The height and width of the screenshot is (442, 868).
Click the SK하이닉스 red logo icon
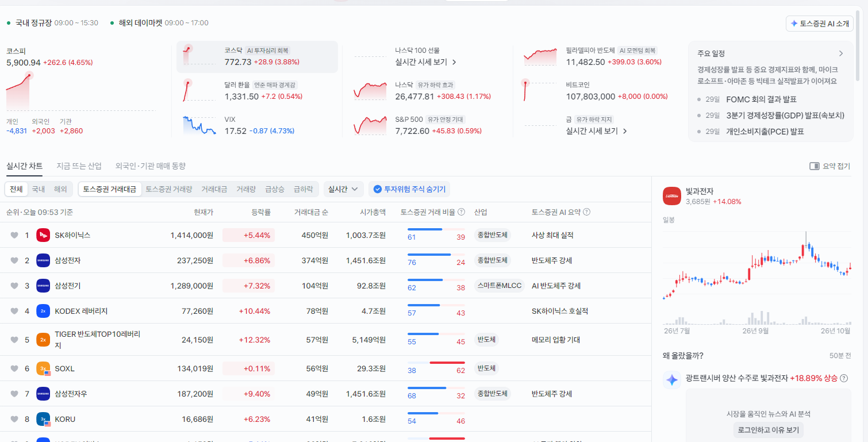43,235
